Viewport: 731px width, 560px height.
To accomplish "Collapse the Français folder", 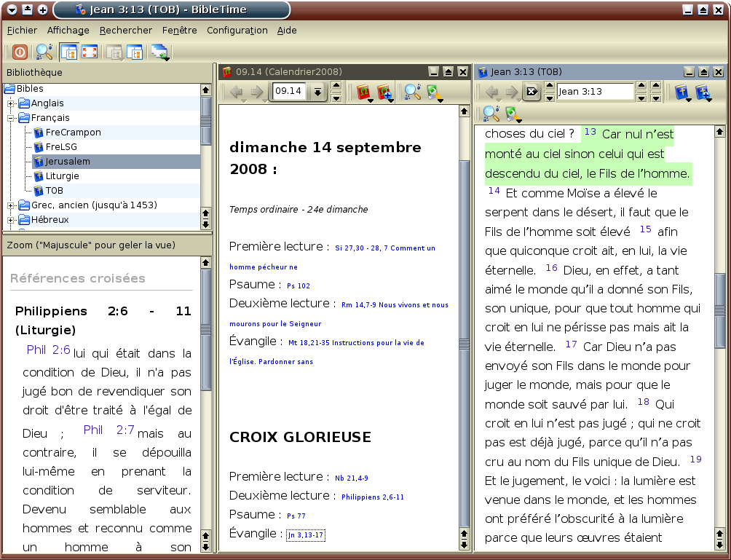I will click(x=10, y=118).
